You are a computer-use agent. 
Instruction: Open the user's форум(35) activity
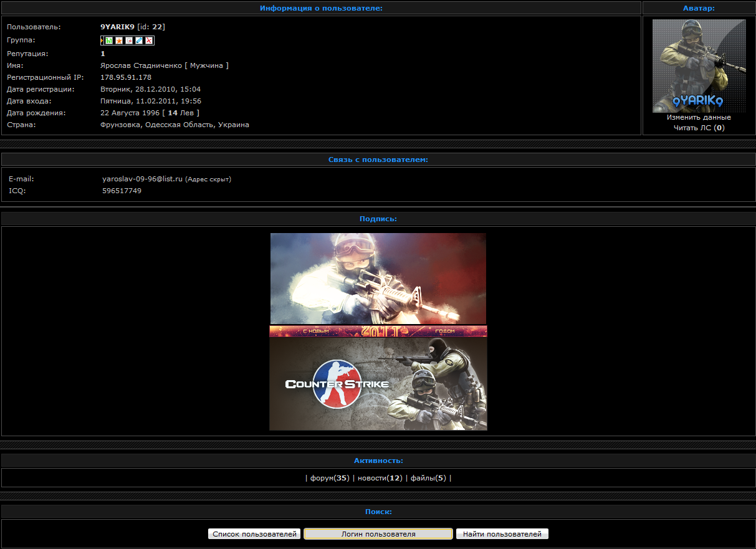click(329, 478)
